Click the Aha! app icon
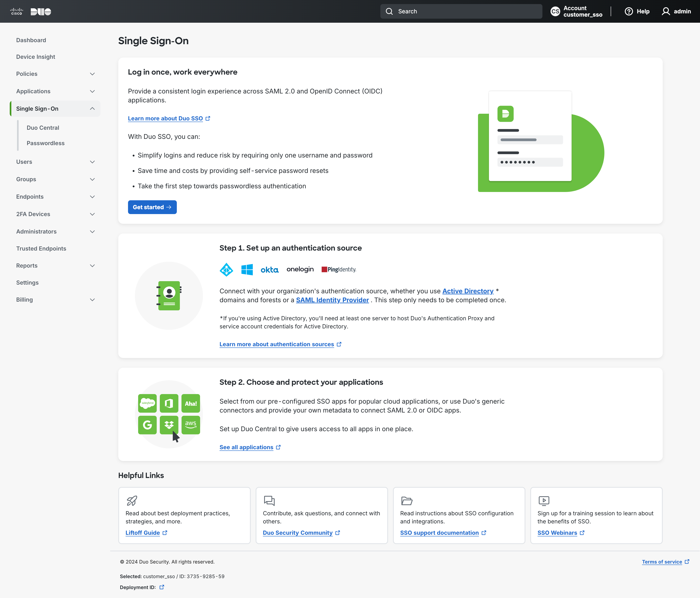Viewport: 700px width, 598px height. (191, 403)
